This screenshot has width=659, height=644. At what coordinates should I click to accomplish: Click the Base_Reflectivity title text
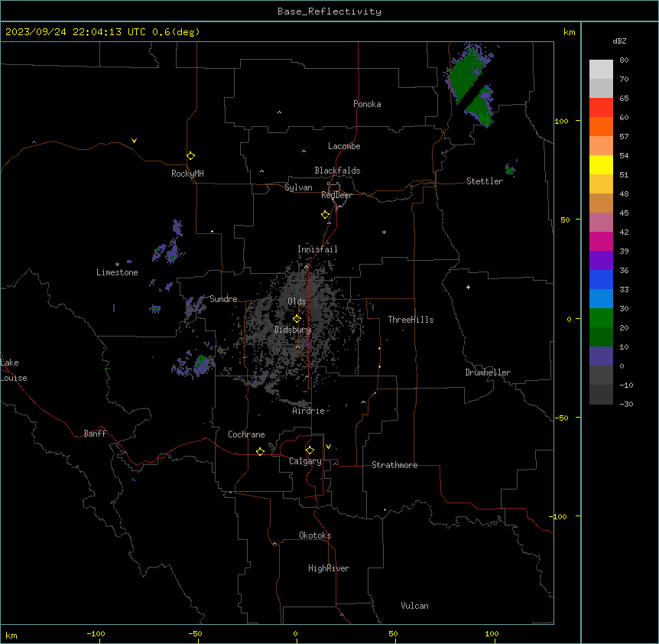(x=329, y=11)
